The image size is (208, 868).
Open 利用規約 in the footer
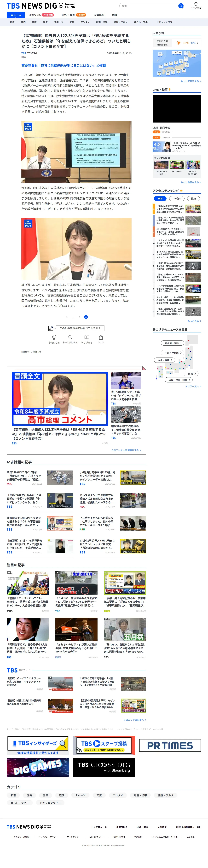coord(138,837)
